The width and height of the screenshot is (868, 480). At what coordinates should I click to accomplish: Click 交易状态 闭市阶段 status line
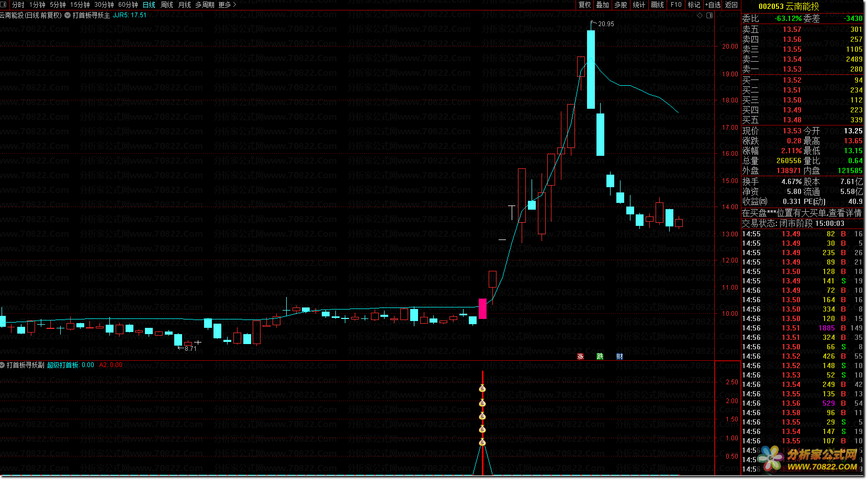click(793, 223)
